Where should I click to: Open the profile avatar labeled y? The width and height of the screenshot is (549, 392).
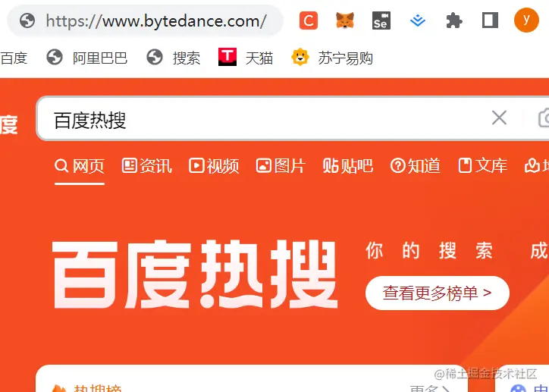526,20
